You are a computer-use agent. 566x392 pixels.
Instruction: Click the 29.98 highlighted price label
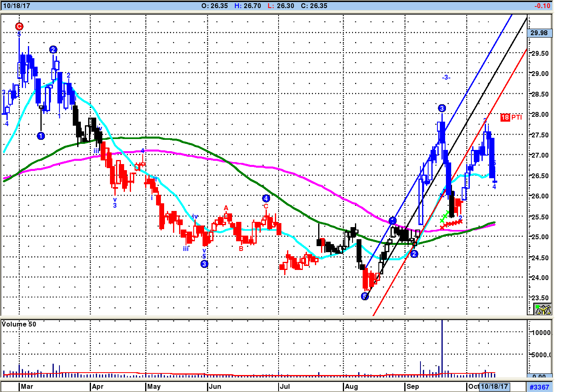[539, 33]
